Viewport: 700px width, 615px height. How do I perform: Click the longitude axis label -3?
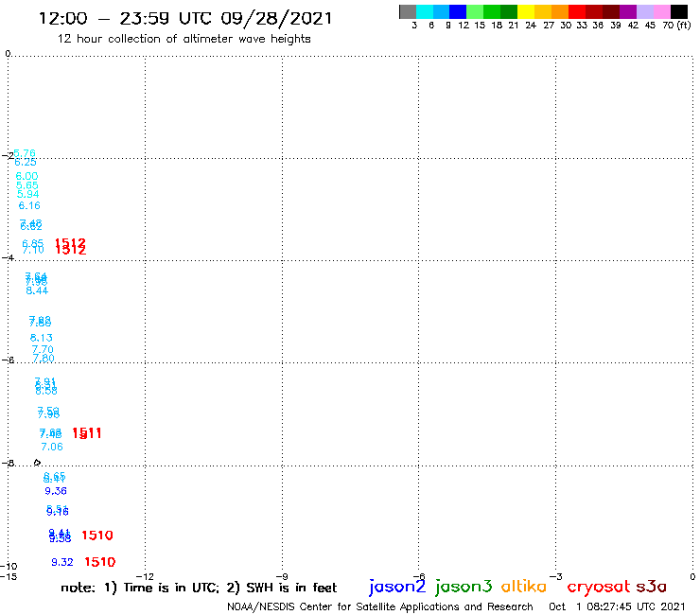[x=556, y=577]
